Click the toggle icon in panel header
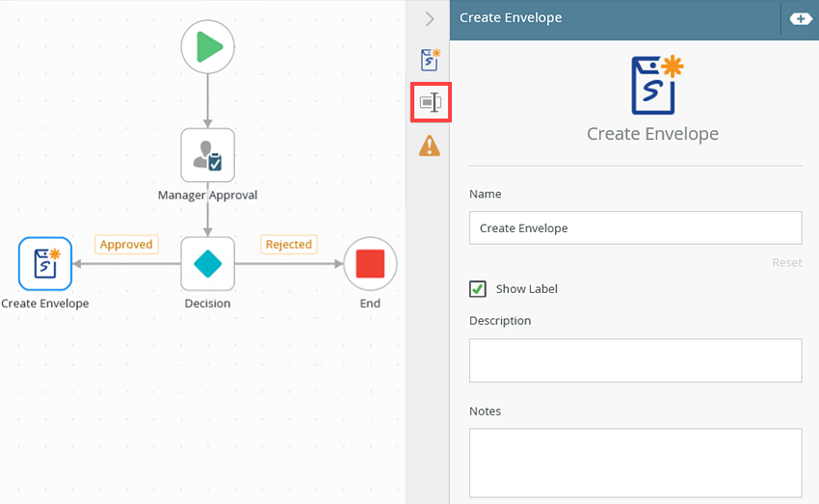 tap(800, 18)
